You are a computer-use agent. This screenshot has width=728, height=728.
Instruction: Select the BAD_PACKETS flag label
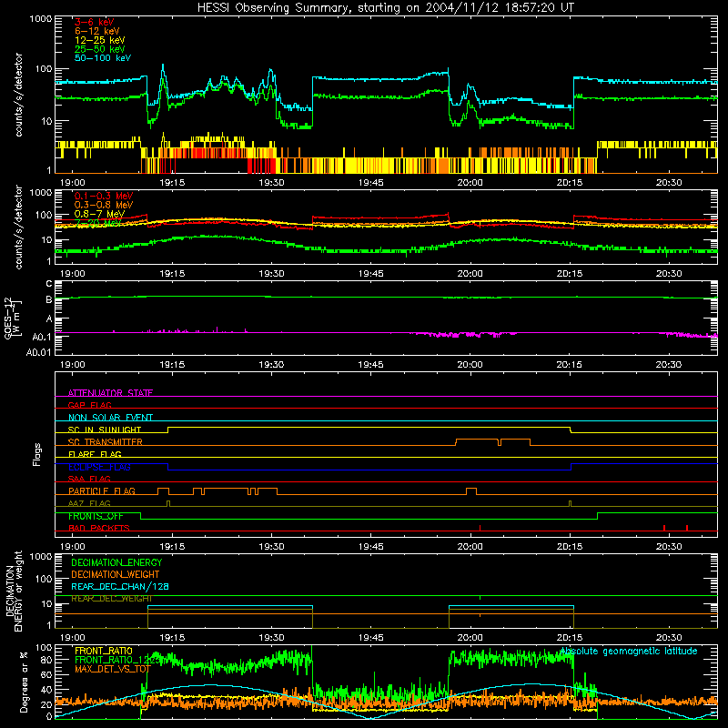(99, 528)
